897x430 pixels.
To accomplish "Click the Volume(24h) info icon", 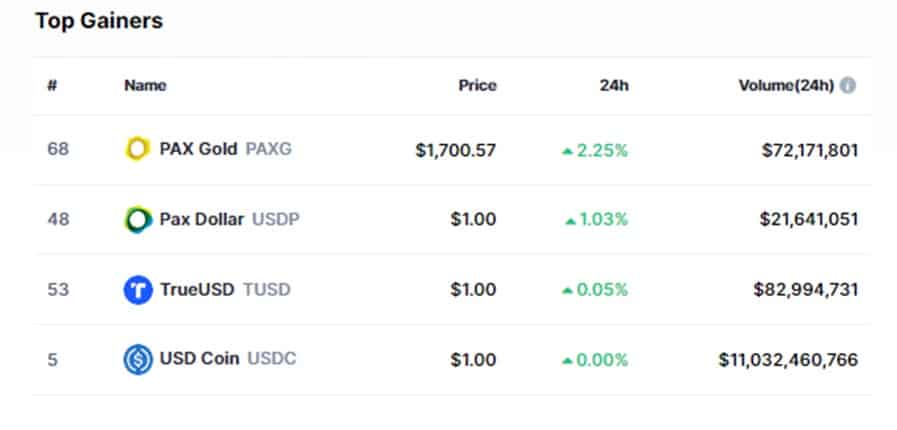I will click(848, 86).
